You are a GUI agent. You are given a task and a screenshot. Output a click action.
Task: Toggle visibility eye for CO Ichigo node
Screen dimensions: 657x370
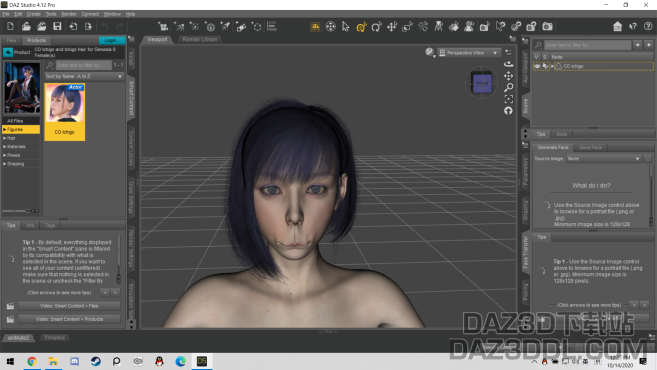coord(537,66)
